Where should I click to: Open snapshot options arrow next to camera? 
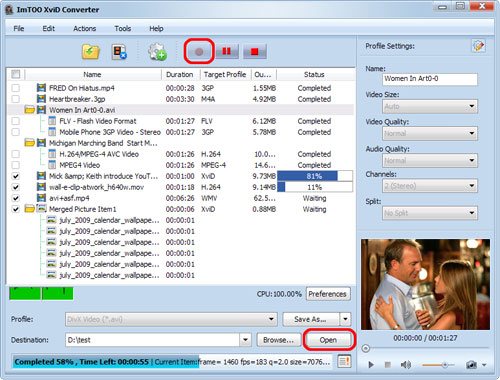pos(484,365)
